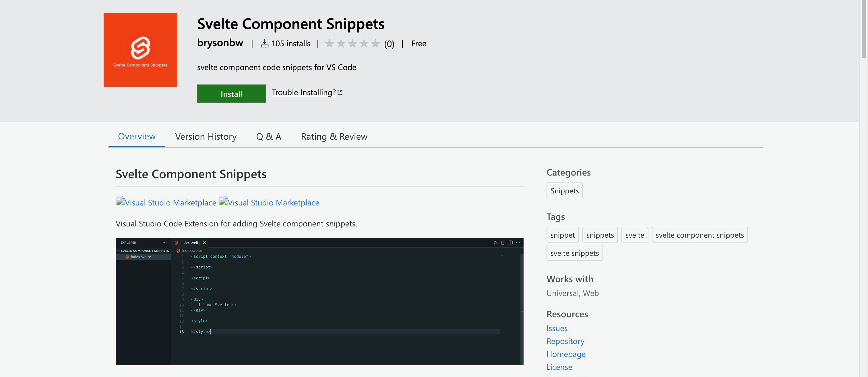Viewport: 868px width, 377px height.
Task: Open the Rating & Review tab
Action: pos(334,136)
